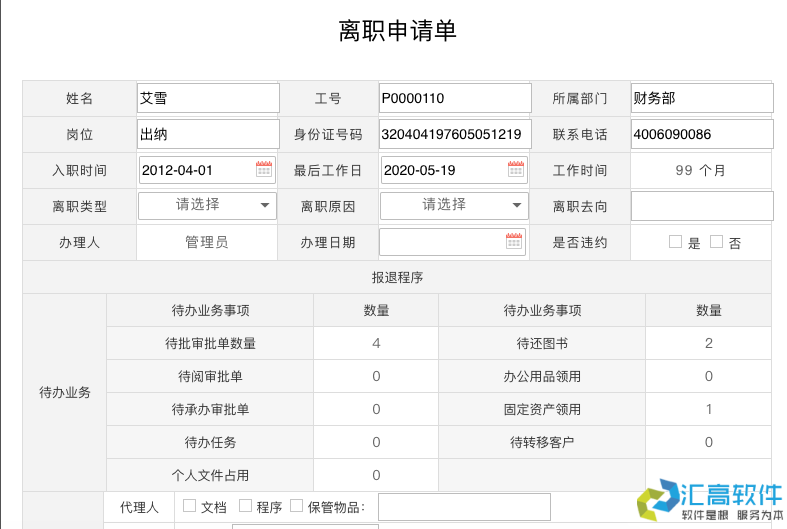This screenshot has width=787, height=529.
Task: Open calendar picker for 办理日期
Action: [x=514, y=241]
